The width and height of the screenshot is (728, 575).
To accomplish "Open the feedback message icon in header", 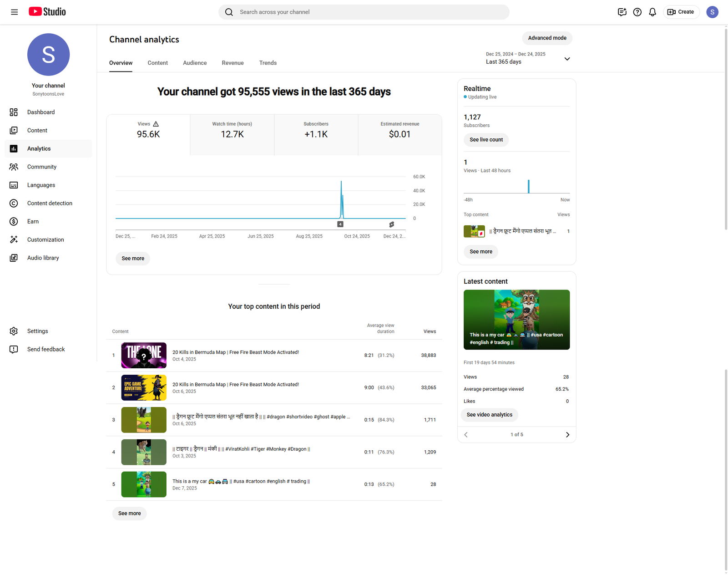I will [622, 12].
